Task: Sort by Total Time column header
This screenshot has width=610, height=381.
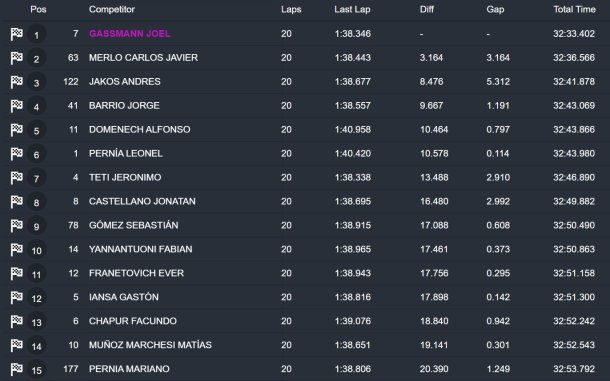Action: pyautogui.click(x=574, y=9)
